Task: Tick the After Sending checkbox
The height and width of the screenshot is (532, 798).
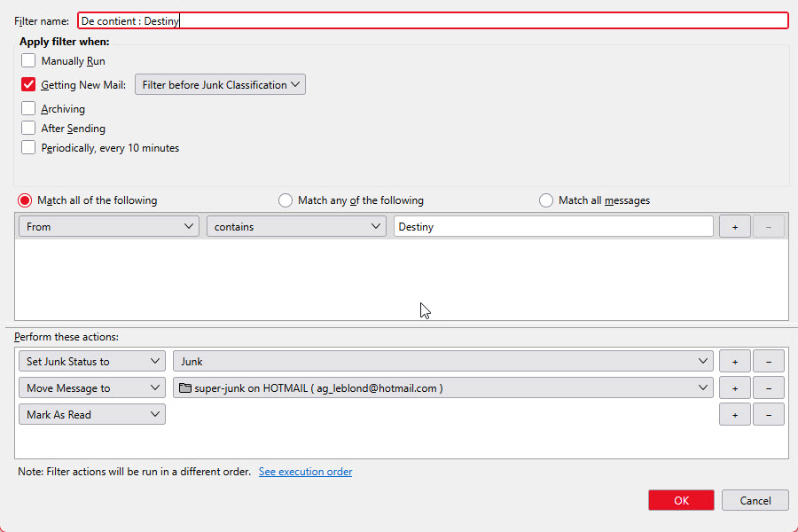Action: point(28,129)
